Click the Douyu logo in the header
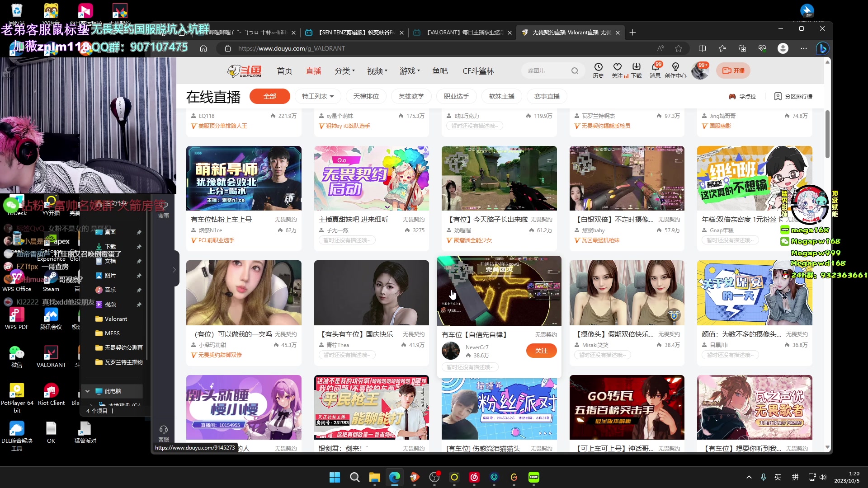Viewport: 868px width, 488px height. pyautogui.click(x=244, y=71)
